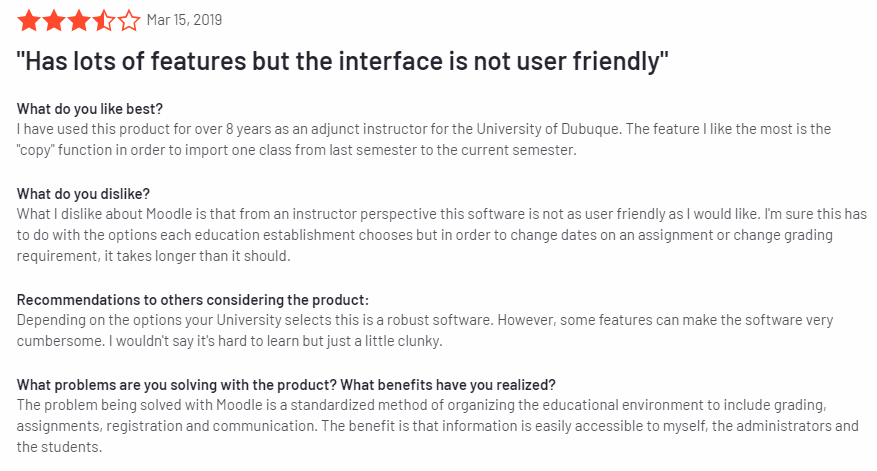The image size is (877, 471).
Task: Click the empty fifth star
Action: tap(129, 21)
